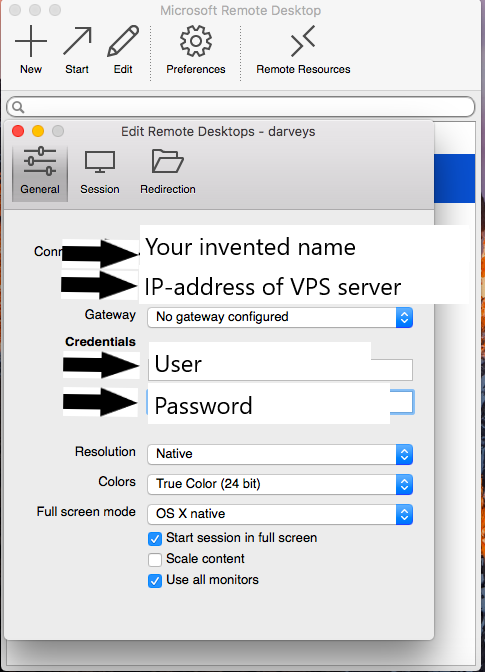Expand the Gateway dropdown
The height and width of the screenshot is (672, 485).
point(280,317)
